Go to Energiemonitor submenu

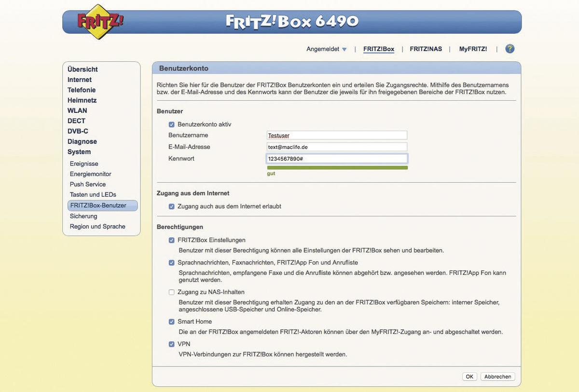(91, 174)
